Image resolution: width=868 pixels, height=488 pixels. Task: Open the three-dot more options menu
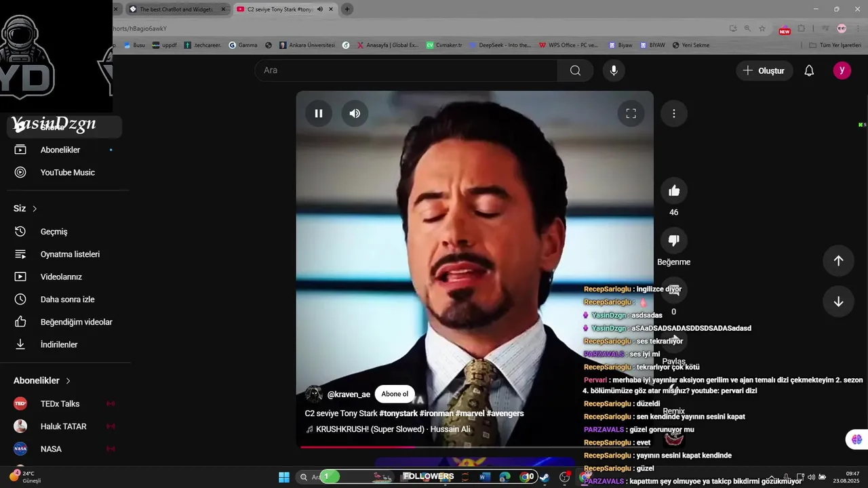pos(673,113)
